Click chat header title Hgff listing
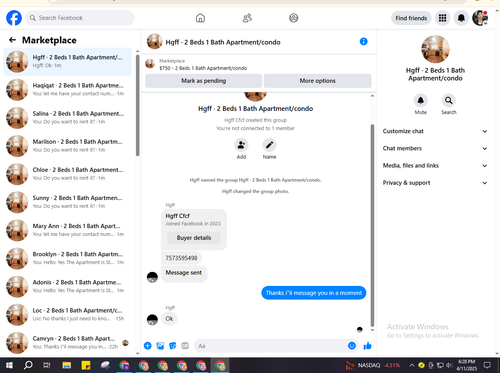 coord(223,42)
